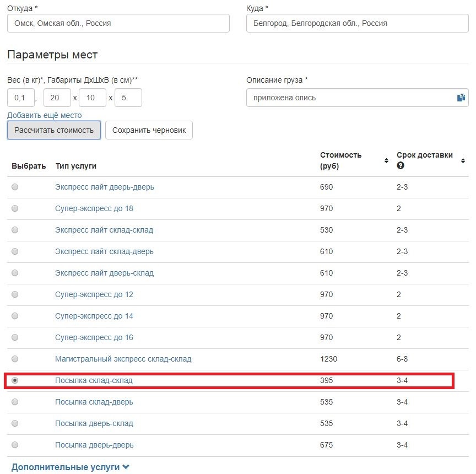Focus the Откуда origin city field
The image size is (476, 474).
(x=118, y=23)
